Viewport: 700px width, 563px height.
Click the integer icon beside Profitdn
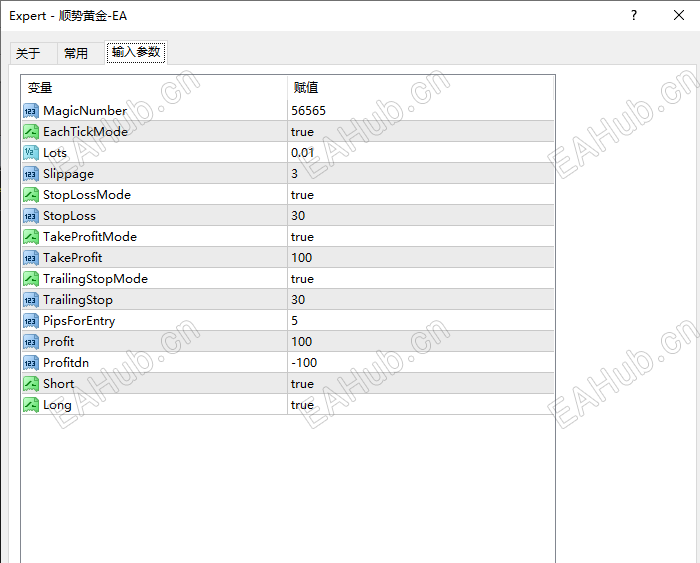pos(31,363)
